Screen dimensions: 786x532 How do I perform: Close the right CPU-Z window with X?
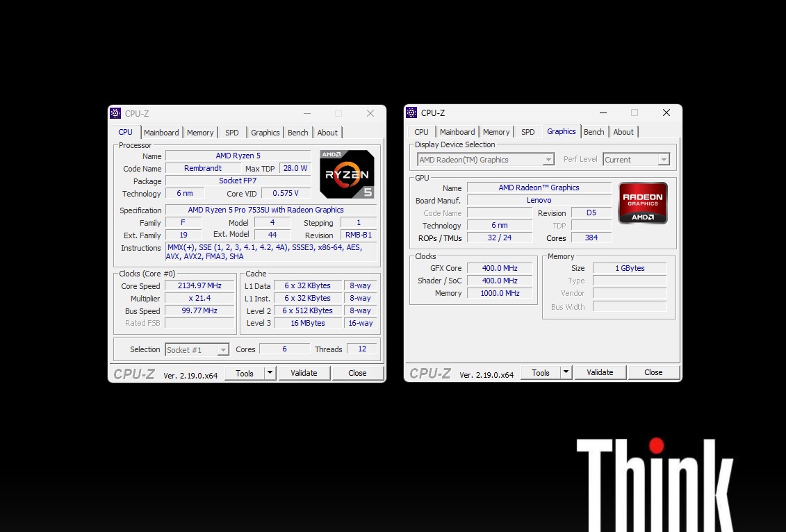(x=666, y=113)
